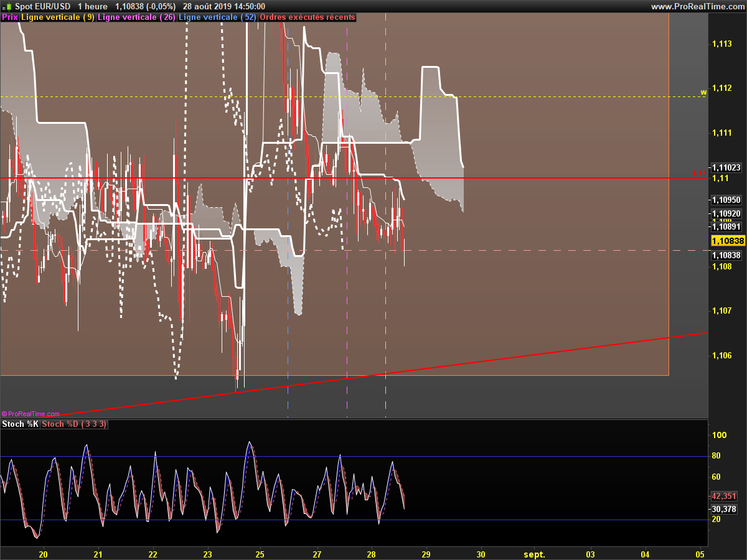The image size is (747, 560).
Task: Click the 28 août 2019 14:50:00 timestamp
Action: pyautogui.click(x=225, y=6)
